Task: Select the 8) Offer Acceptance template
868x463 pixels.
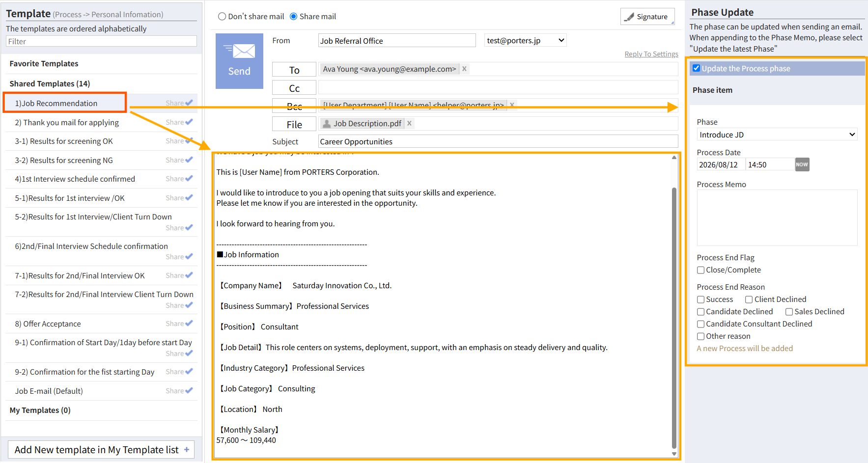Action: pos(48,324)
